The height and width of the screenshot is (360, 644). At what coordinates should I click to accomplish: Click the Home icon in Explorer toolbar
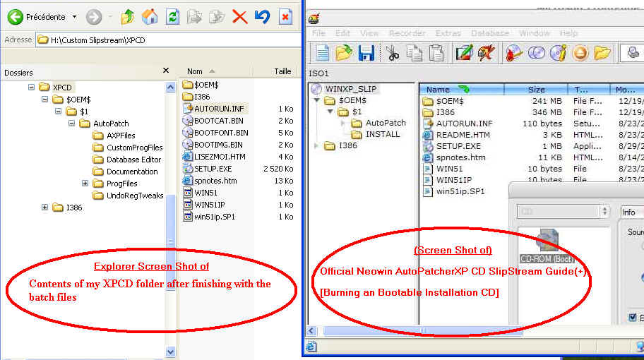[x=150, y=17]
